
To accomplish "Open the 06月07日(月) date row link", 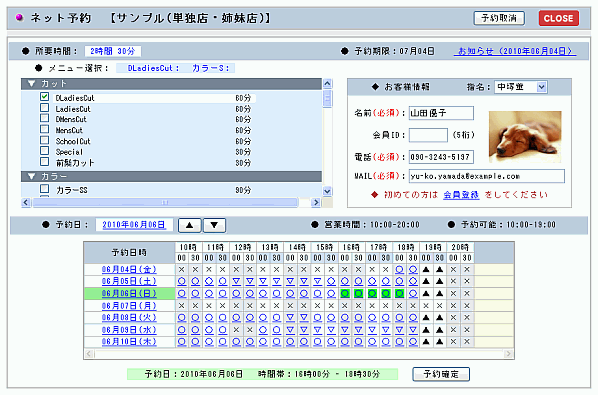I will pyautogui.click(x=129, y=306).
